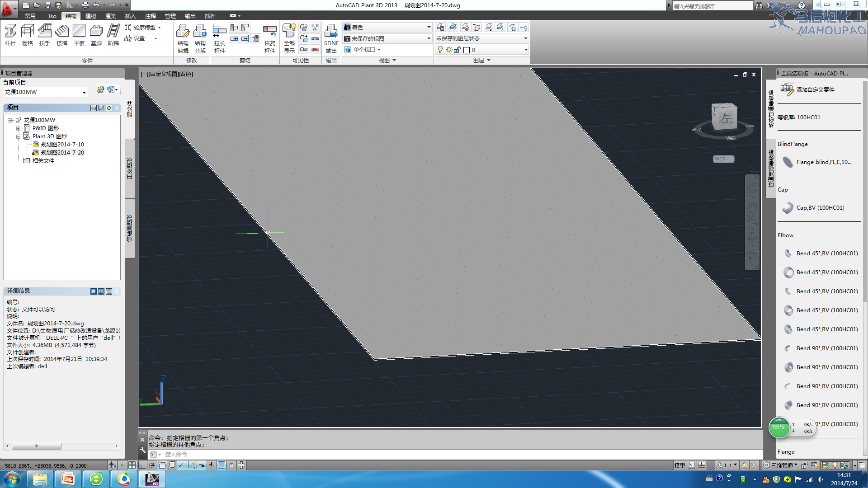Click the WCS coordinate system button
The image size is (868, 488).
[x=723, y=159]
